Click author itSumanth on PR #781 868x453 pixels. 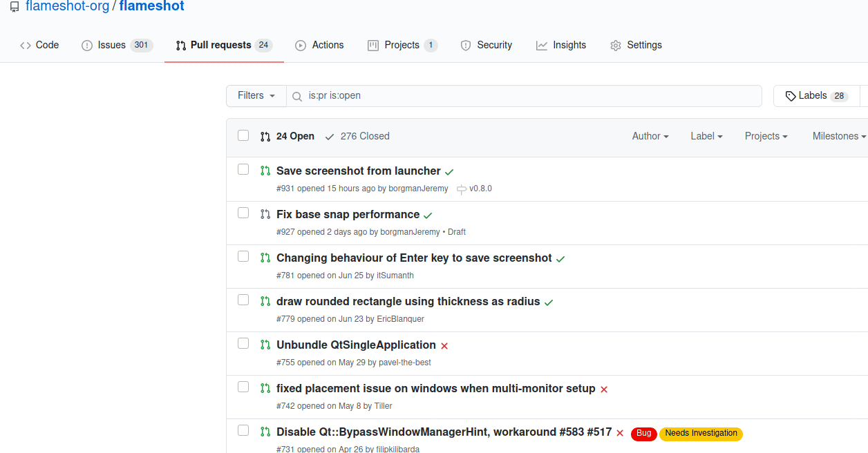[395, 276]
